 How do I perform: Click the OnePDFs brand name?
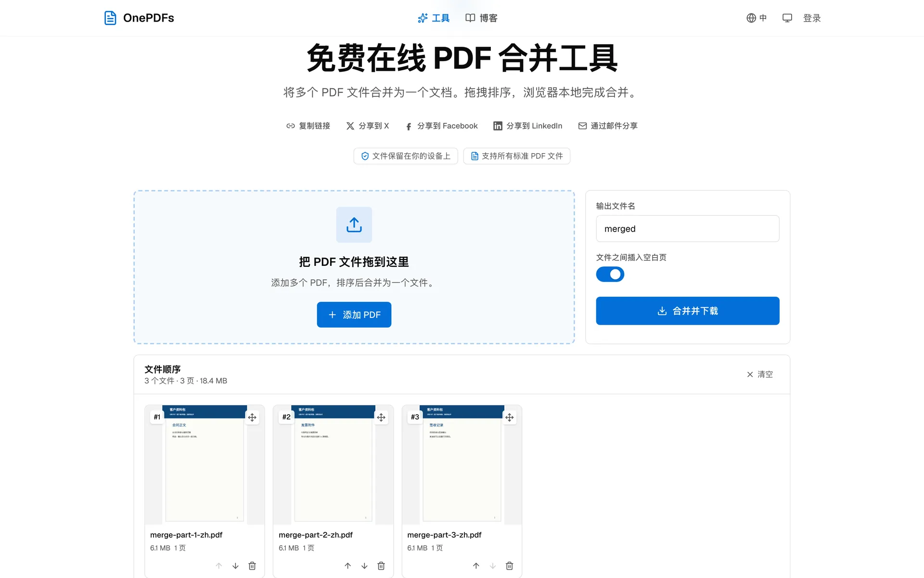click(149, 18)
